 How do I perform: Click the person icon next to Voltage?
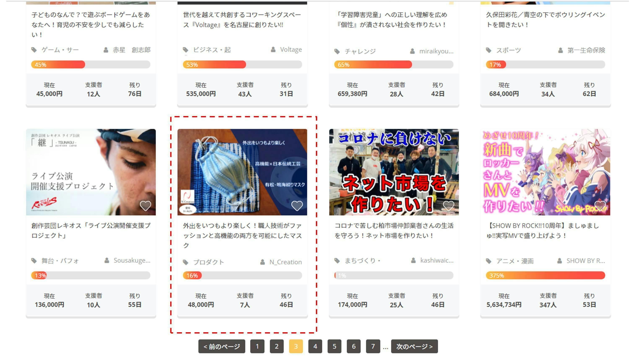tap(273, 50)
